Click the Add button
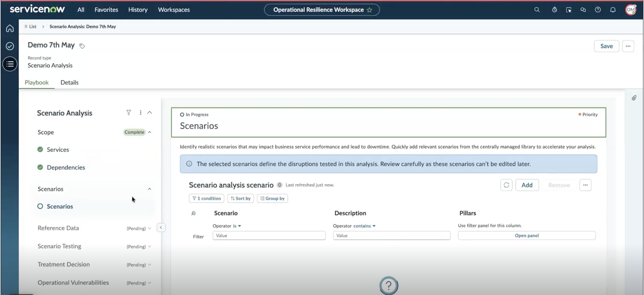The image size is (644, 295). [527, 185]
